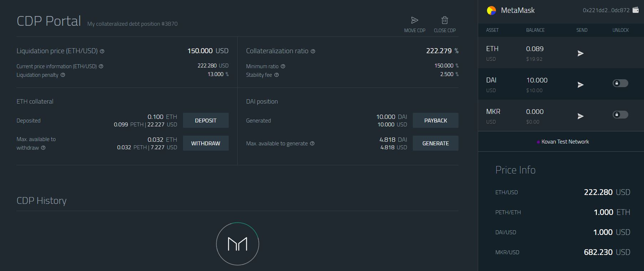The image size is (644, 271).
Task: Click the DAI send arrow icon
Action: pos(580,85)
